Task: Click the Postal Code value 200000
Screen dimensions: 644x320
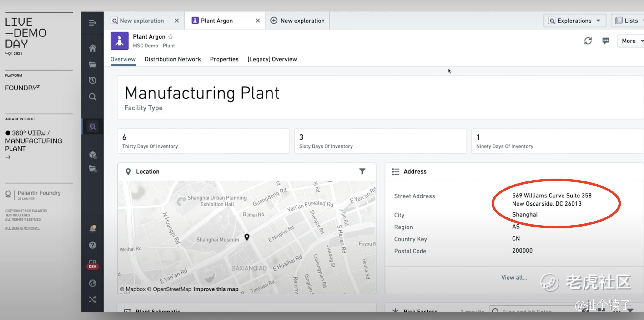Action: coord(522,250)
